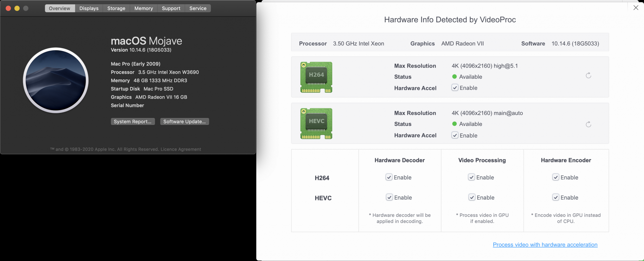Switch to the Memory tab
Image resolution: width=644 pixels, height=261 pixels.
pos(144,8)
